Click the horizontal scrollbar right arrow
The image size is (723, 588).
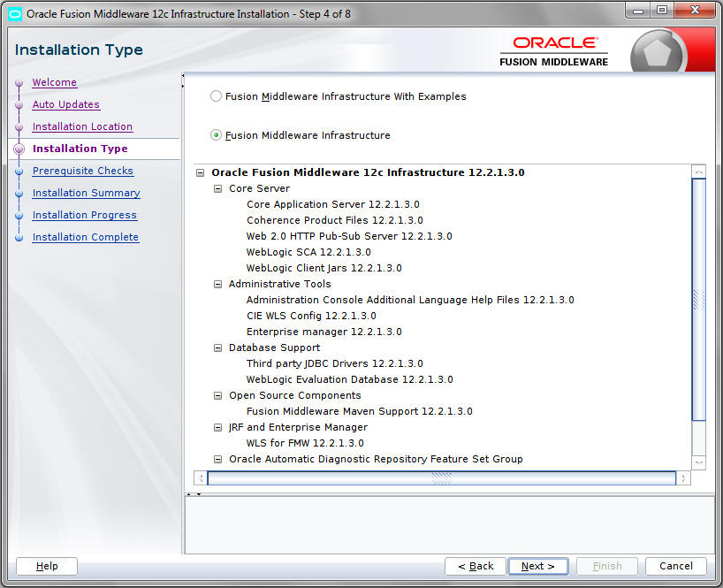coord(683,478)
